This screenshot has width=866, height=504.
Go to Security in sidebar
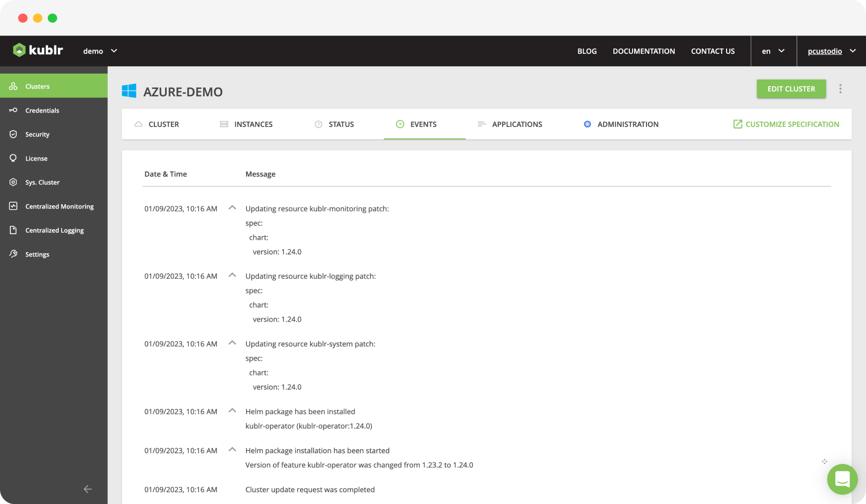coord(54,134)
